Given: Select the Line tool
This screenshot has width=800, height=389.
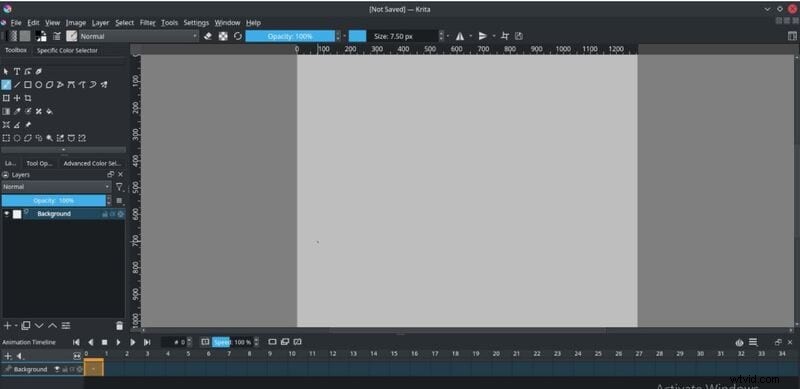Looking at the screenshot, I should pyautogui.click(x=17, y=85).
